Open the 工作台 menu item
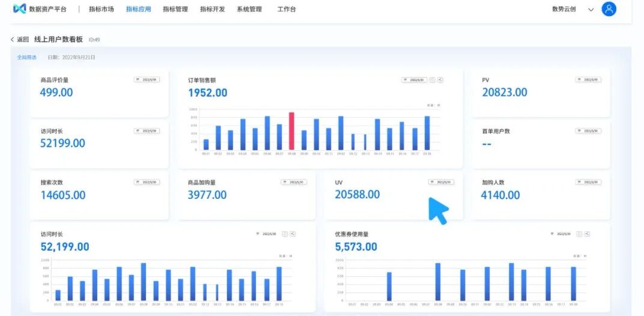The image size is (644, 316). click(x=287, y=9)
